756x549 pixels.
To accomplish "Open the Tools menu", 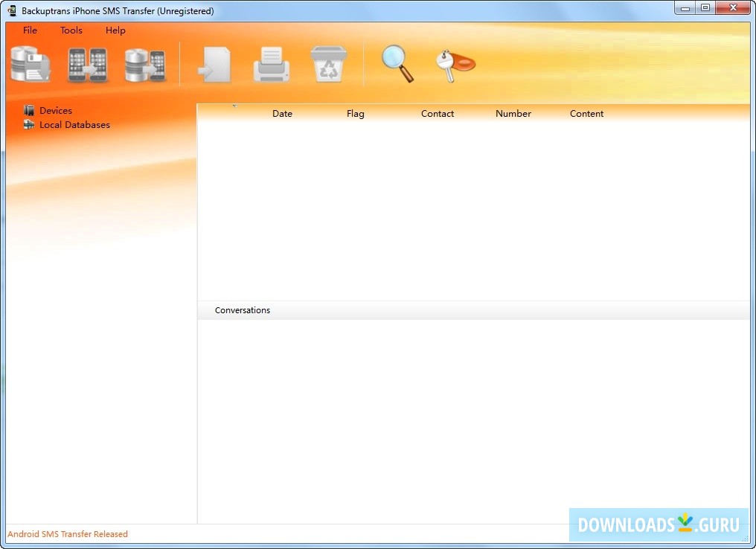I will click(x=71, y=30).
